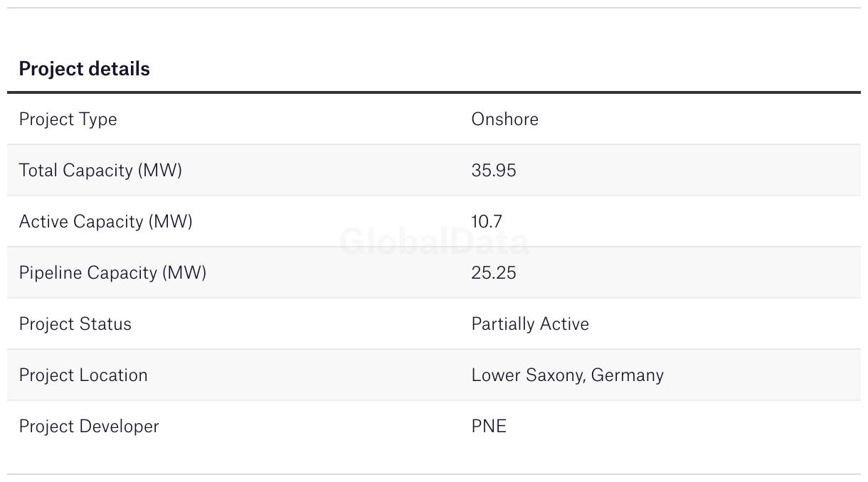Select the Project Status label
The height and width of the screenshot is (482, 868).
coord(75,324)
